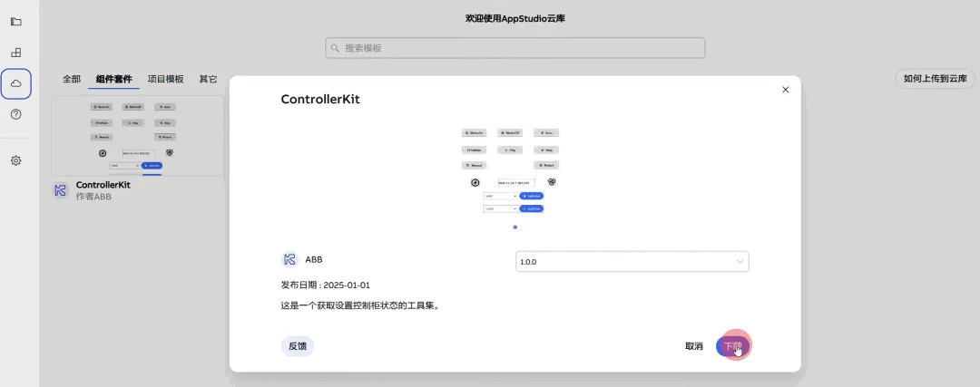Screen dimensions: 980x387
Task: Switch to the 项目模板 tab
Action: [166, 79]
